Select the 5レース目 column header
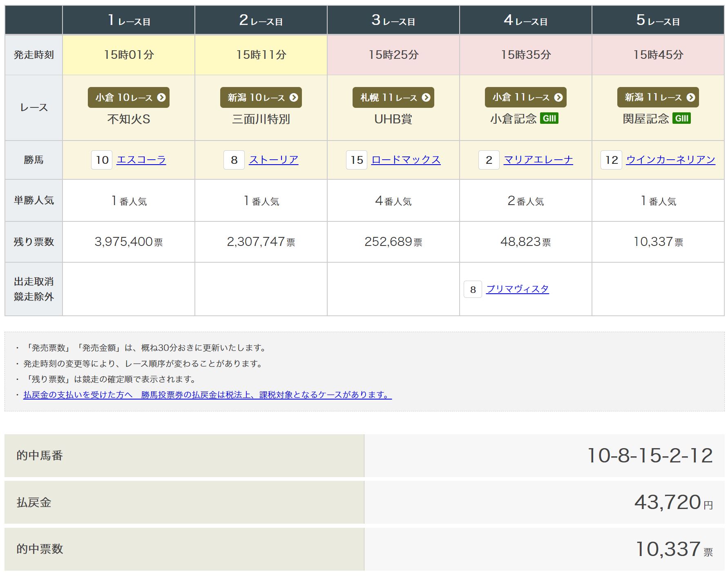This screenshot has height=576, width=728. pos(658,20)
